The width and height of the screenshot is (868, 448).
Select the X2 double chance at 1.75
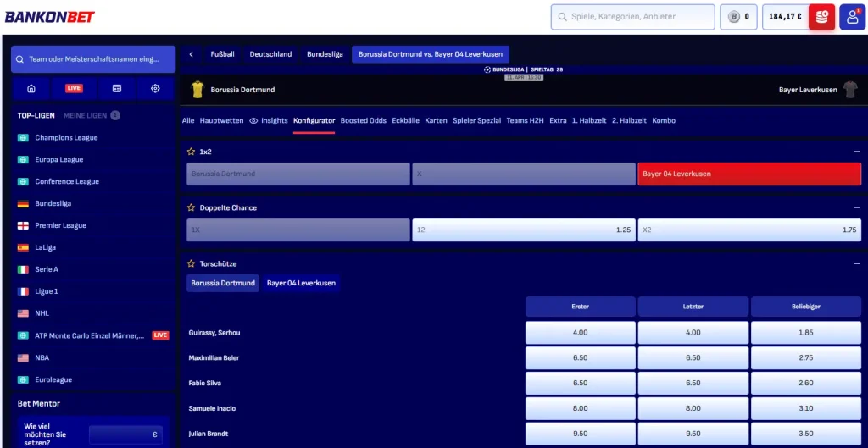pos(749,230)
